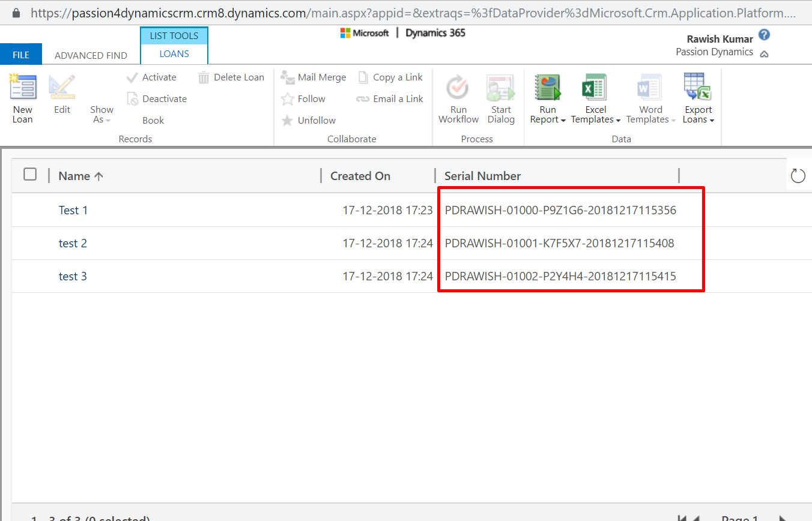Open the File tab
The width and height of the screenshot is (812, 521).
pyautogui.click(x=21, y=55)
